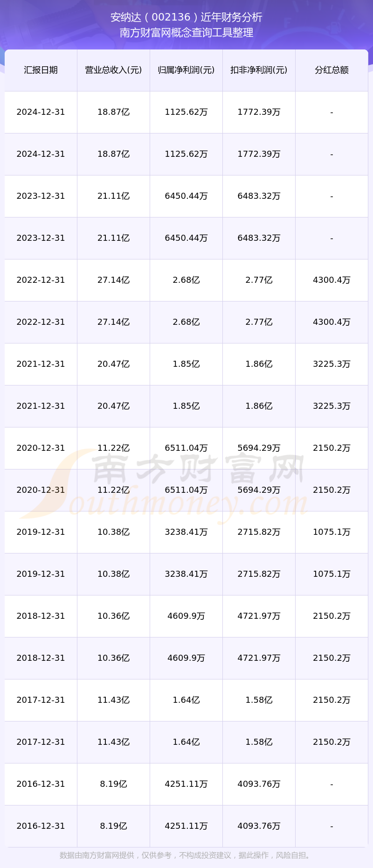The width and height of the screenshot is (373, 868).
Task: Select the first 2.77亿 扣非净利润 cell
Action: (x=259, y=280)
